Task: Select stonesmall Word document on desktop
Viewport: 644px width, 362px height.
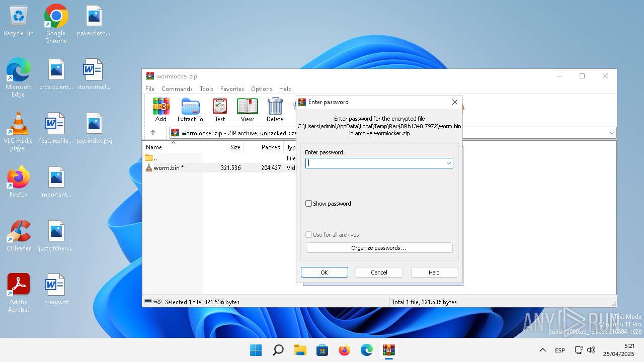Action: coord(94,74)
